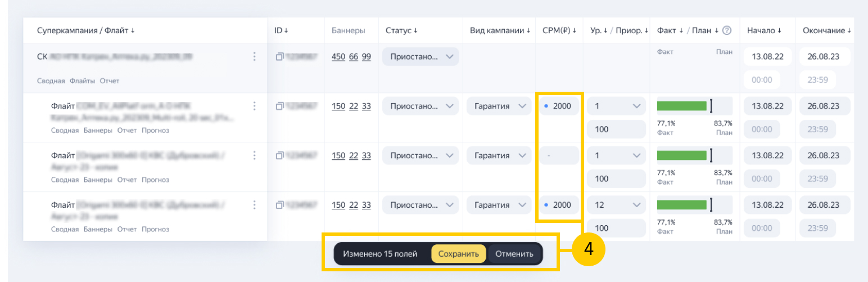
Task: Open level dropdown showing 12
Action: (x=617, y=205)
